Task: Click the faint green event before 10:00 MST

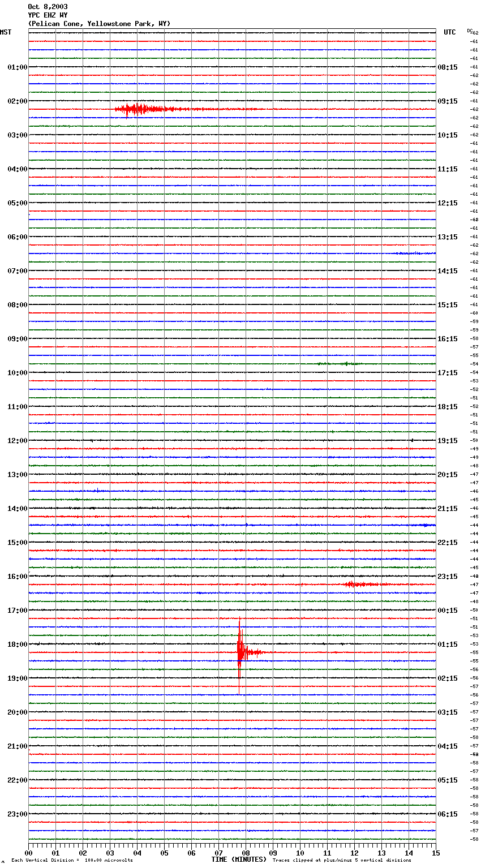Action: [x=340, y=363]
